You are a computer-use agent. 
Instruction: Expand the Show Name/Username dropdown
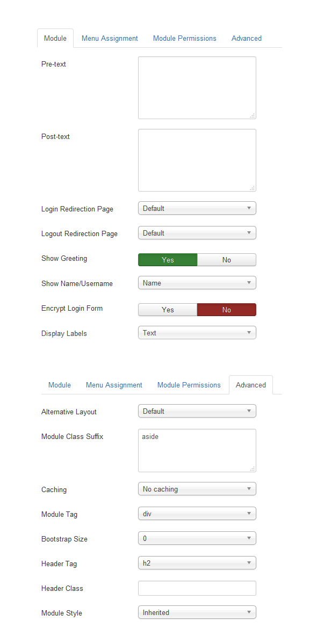pos(197,283)
